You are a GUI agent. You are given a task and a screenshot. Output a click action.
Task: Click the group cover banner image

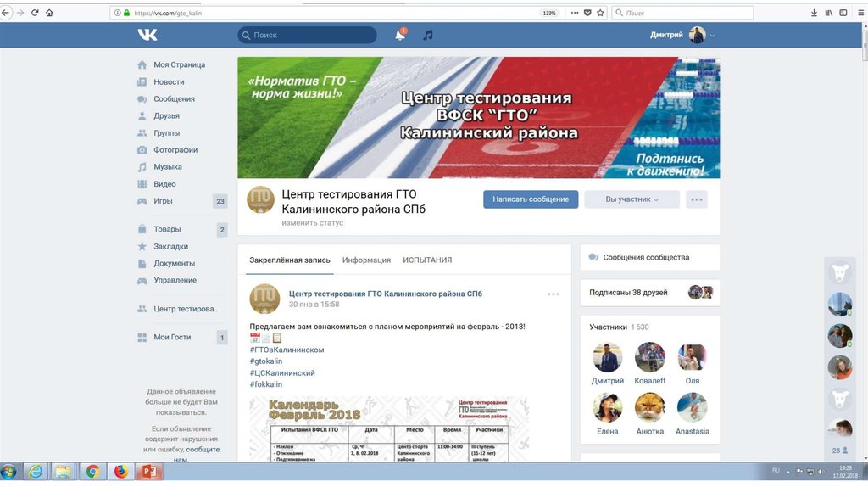point(479,117)
